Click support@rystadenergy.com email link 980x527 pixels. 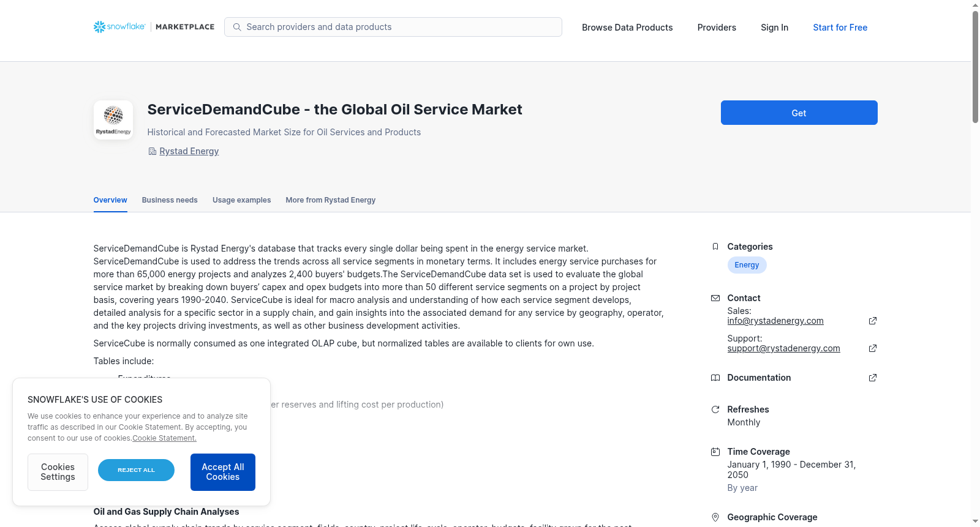pyautogui.click(x=783, y=348)
